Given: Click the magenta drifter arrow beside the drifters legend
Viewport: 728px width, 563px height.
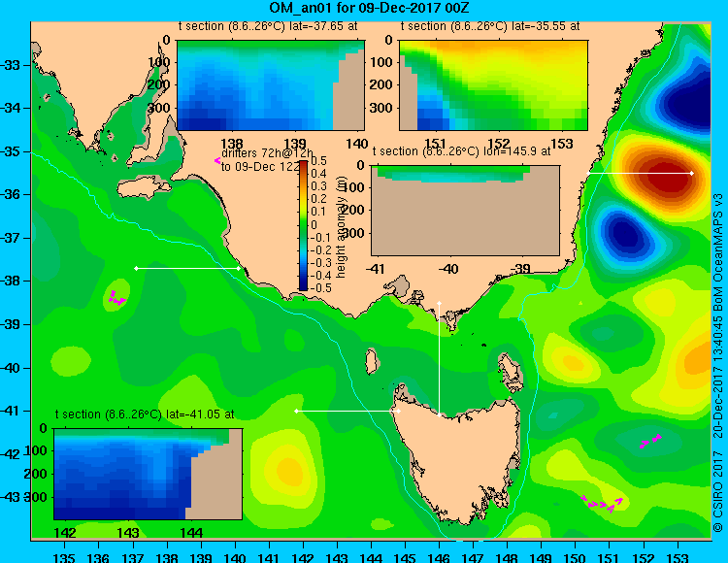Looking at the screenshot, I should point(216,160).
